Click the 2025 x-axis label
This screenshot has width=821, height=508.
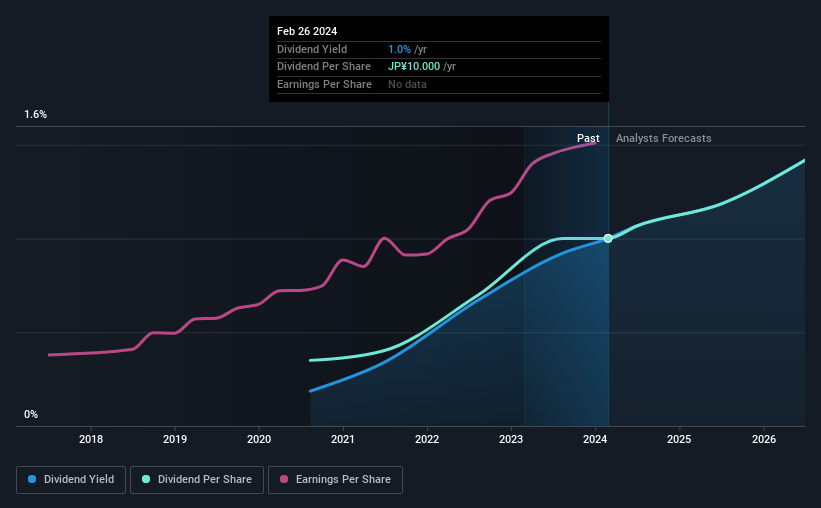coord(679,439)
